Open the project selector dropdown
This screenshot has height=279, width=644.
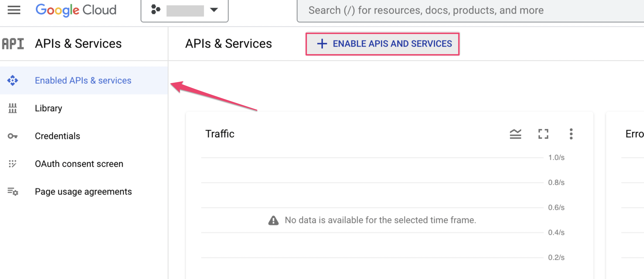[x=184, y=10]
